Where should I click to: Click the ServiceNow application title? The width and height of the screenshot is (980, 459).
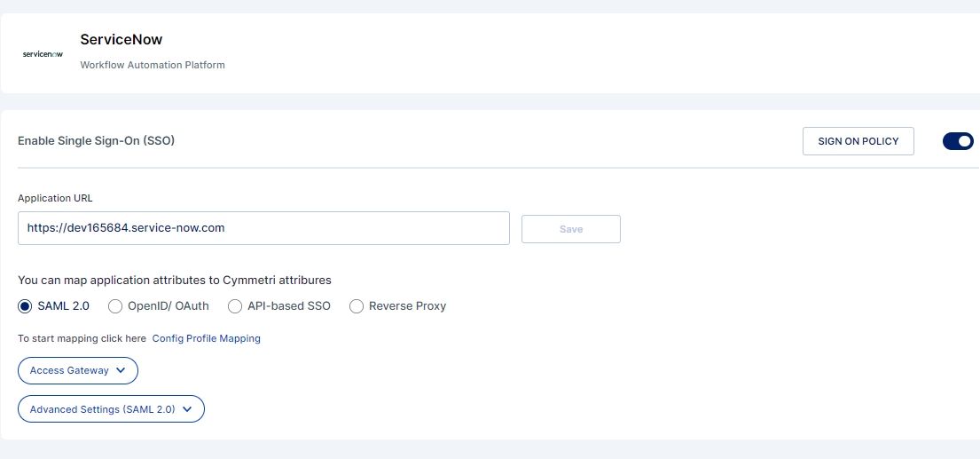click(x=122, y=40)
